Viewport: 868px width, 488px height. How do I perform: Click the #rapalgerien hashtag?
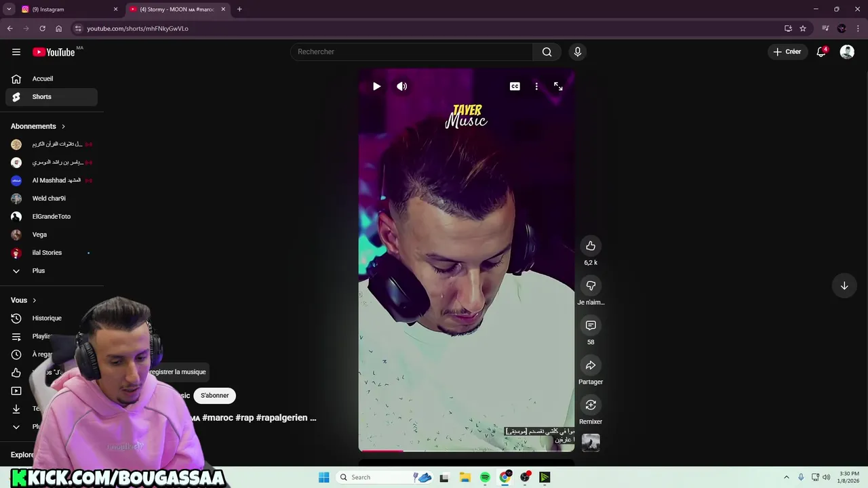pyautogui.click(x=281, y=418)
